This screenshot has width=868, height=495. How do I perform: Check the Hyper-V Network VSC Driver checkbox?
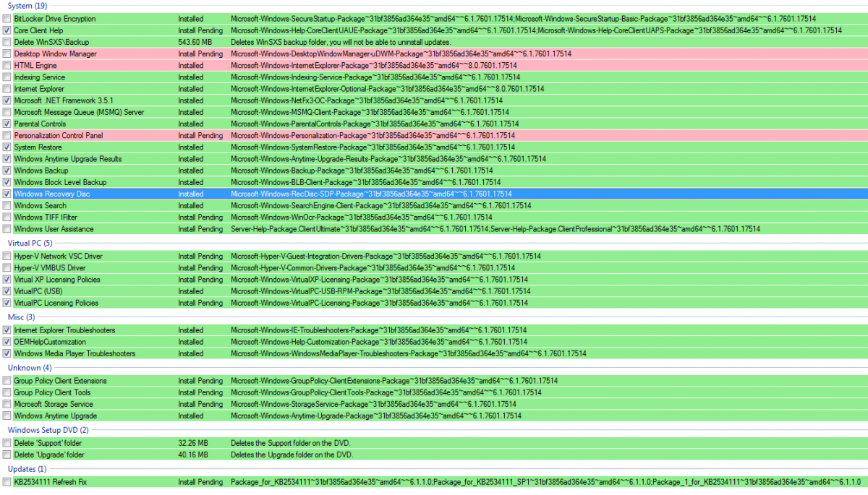point(7,257)
